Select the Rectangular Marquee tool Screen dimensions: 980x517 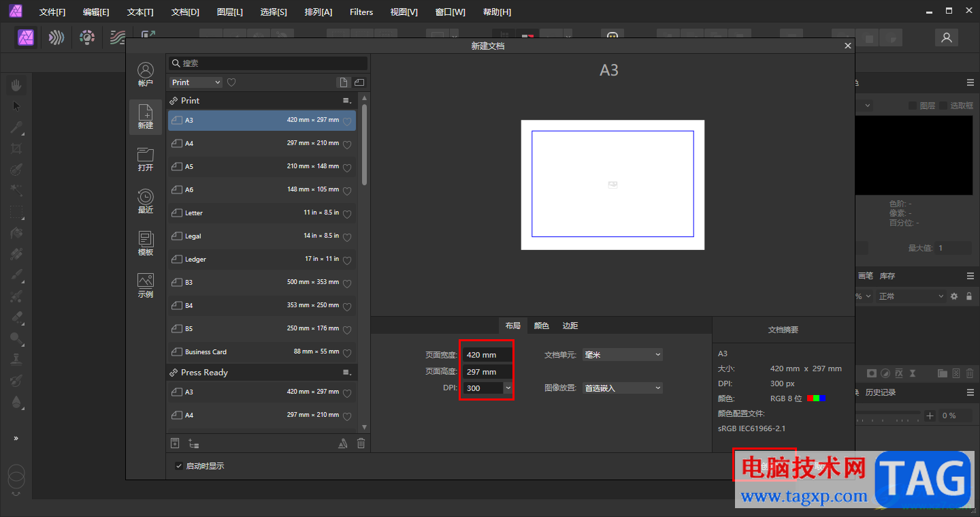[x=16, y=212]
